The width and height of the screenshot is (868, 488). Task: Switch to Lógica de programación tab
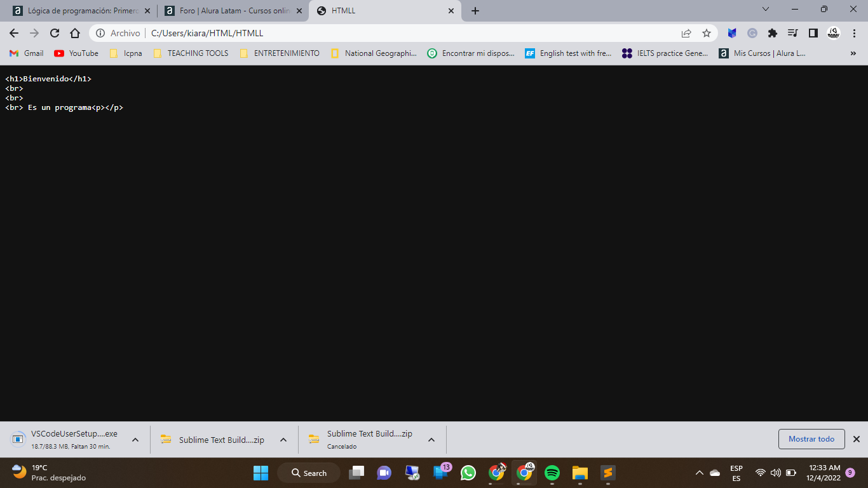coord(81,11)
